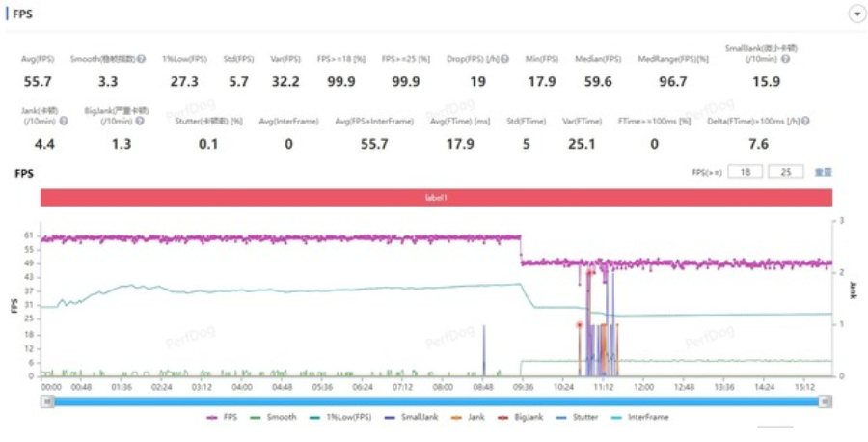Click help icon next to Smooth metric
This screenshot has width=868, height=442.
142,60
